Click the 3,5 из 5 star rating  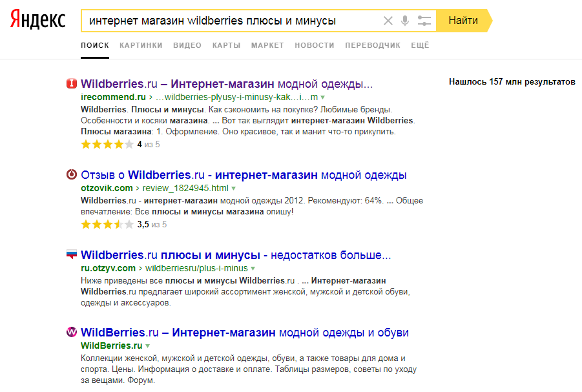(x=123, y=225)
